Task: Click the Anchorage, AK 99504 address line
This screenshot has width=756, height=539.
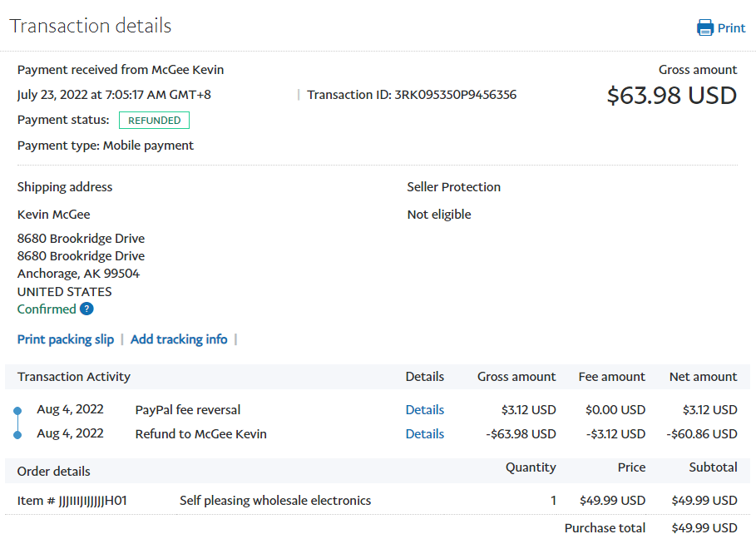Action: [78, 274]
